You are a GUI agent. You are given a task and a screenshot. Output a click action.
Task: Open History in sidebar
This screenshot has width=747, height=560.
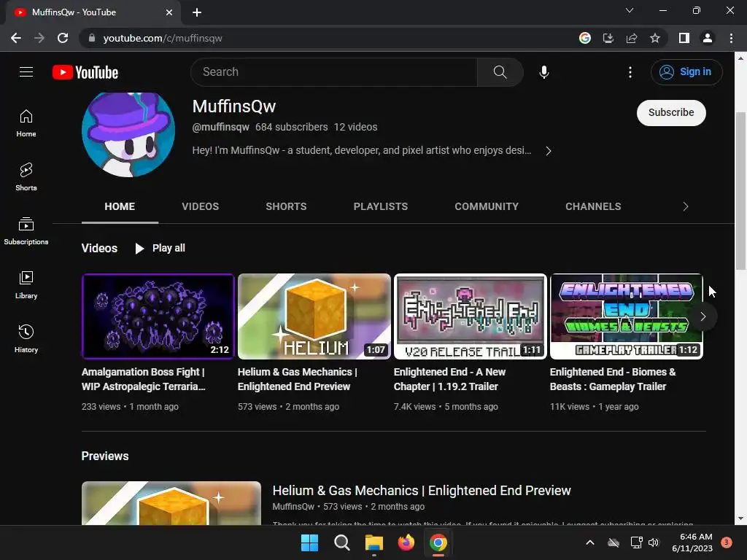26,338
